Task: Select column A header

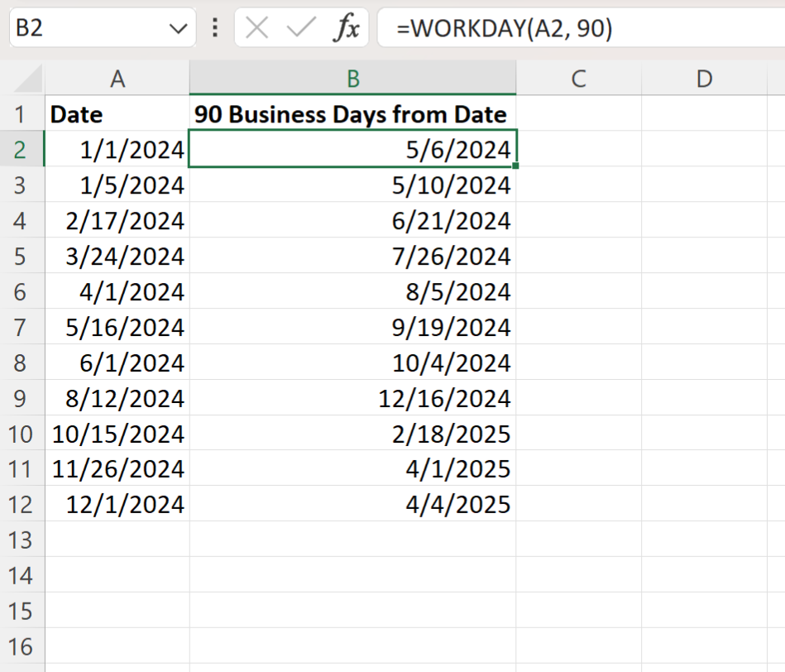Action: click(x=117, y=79)
